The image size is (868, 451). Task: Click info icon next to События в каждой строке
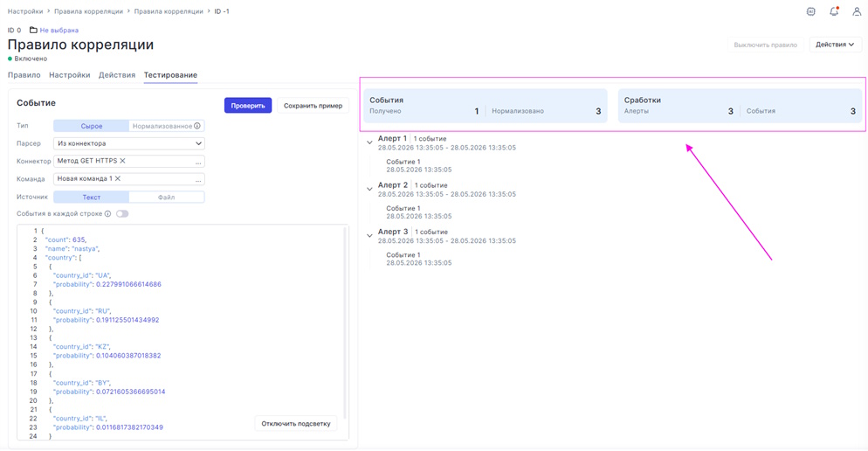click(x=108, y=214)
